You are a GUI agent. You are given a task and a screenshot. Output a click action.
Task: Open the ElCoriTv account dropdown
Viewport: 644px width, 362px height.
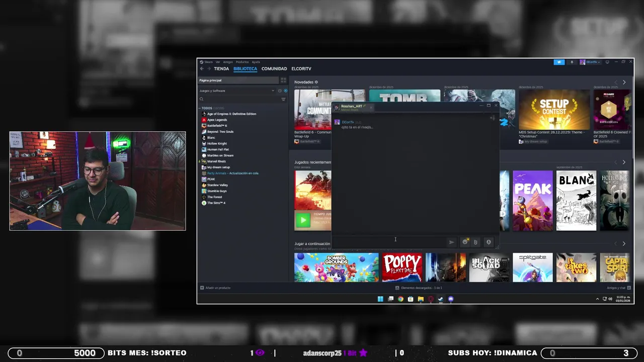[590, 62]
